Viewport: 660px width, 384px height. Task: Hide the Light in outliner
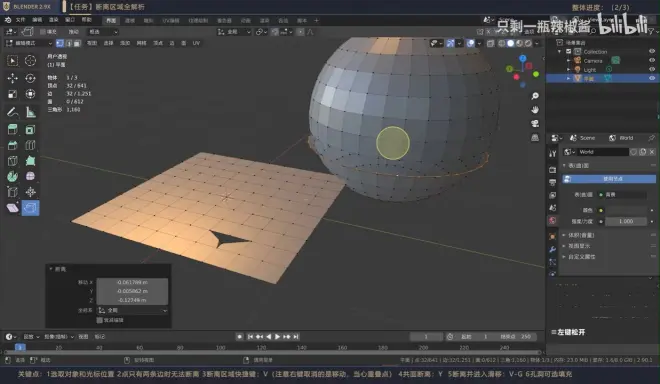[652, 69]
